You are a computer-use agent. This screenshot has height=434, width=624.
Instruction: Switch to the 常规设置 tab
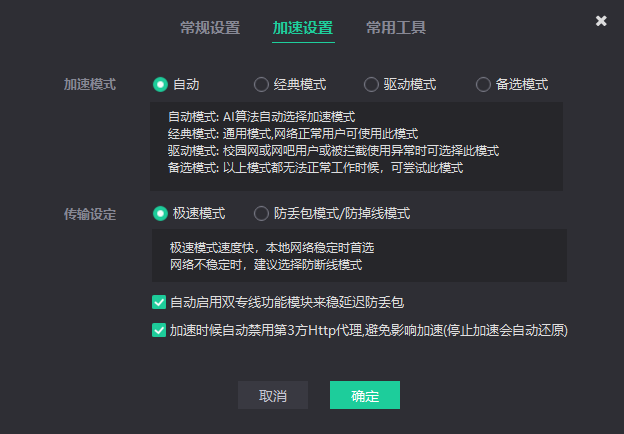[x=210, y=28]
